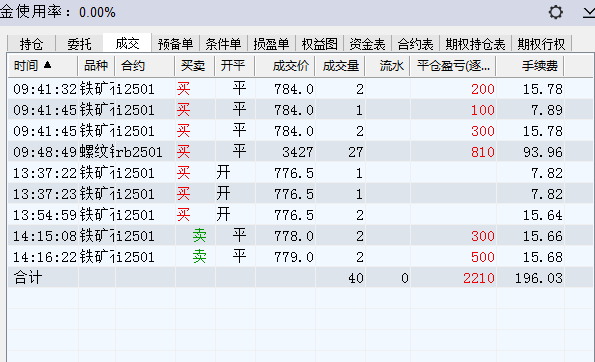This screenshot has width=595, height=362.
Task: Select the trade row at 09:41:32
Action: (x=300, y=89)
